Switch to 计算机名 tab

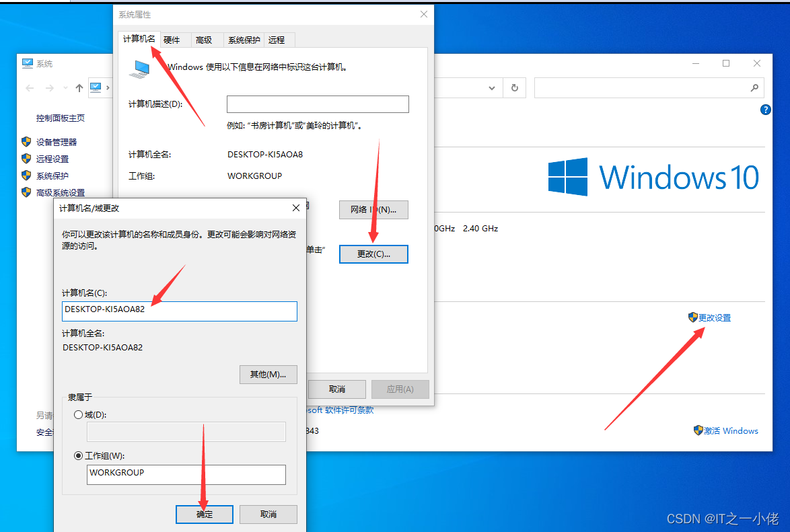point(139,39)
